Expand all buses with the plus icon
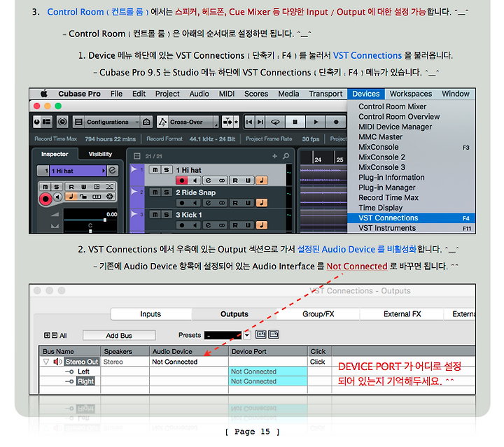This screenshot has height=447, width=504. point(47,335)
